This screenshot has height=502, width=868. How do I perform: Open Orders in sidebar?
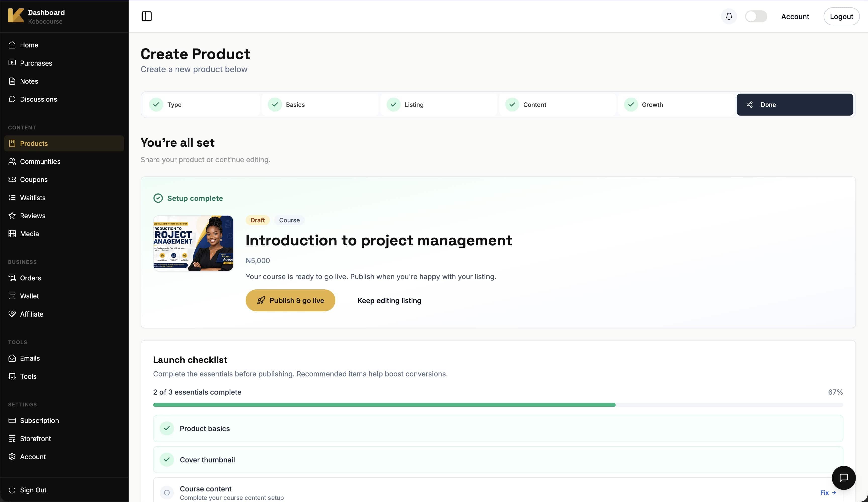pyautogui.click(x=64, y=278)
